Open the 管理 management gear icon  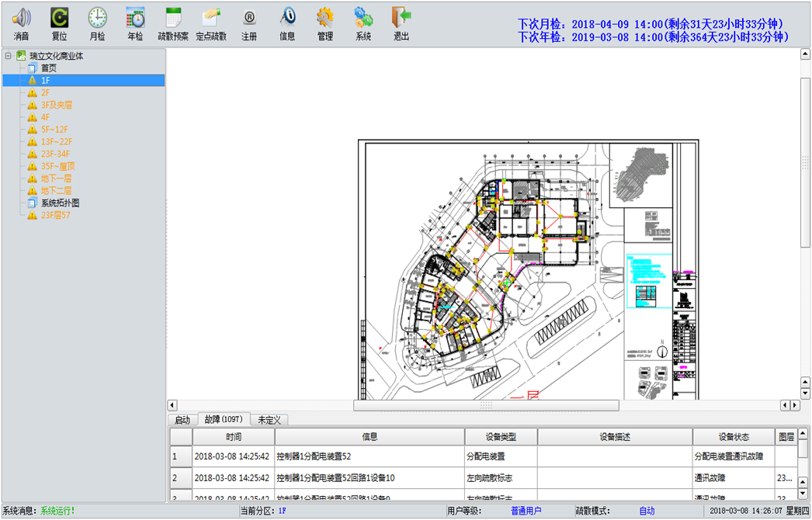325,18
